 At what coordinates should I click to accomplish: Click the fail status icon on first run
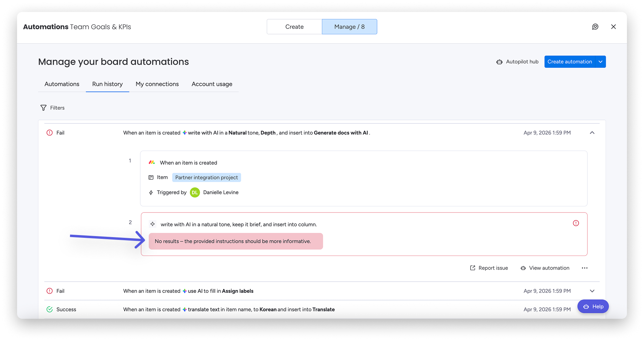[x=50, y=133]
